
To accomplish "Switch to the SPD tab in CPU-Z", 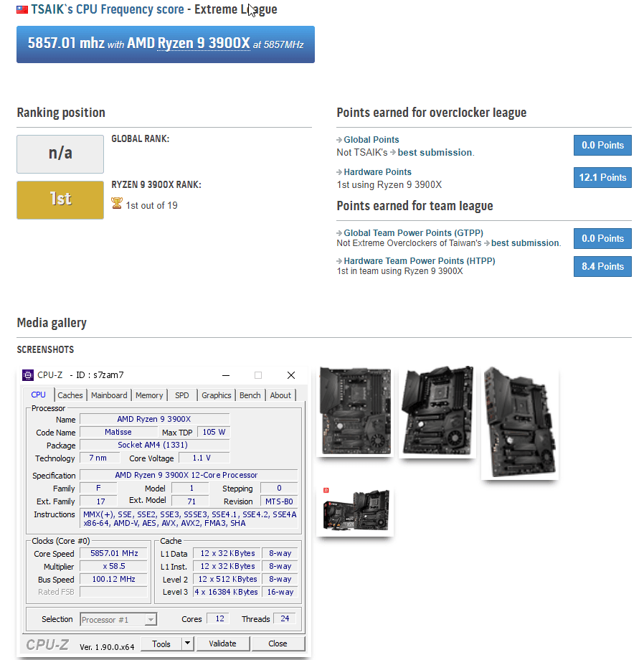I will (181, 395).
